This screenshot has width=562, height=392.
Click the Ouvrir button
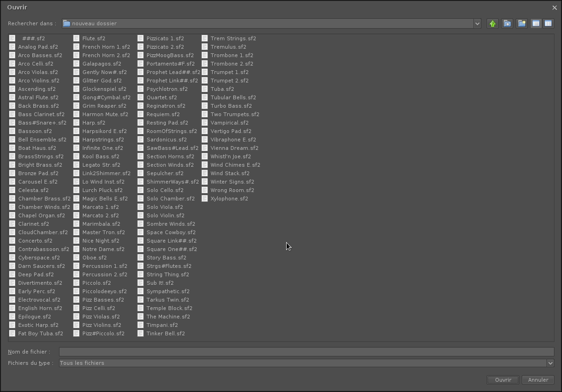click(x=503, y=380)
